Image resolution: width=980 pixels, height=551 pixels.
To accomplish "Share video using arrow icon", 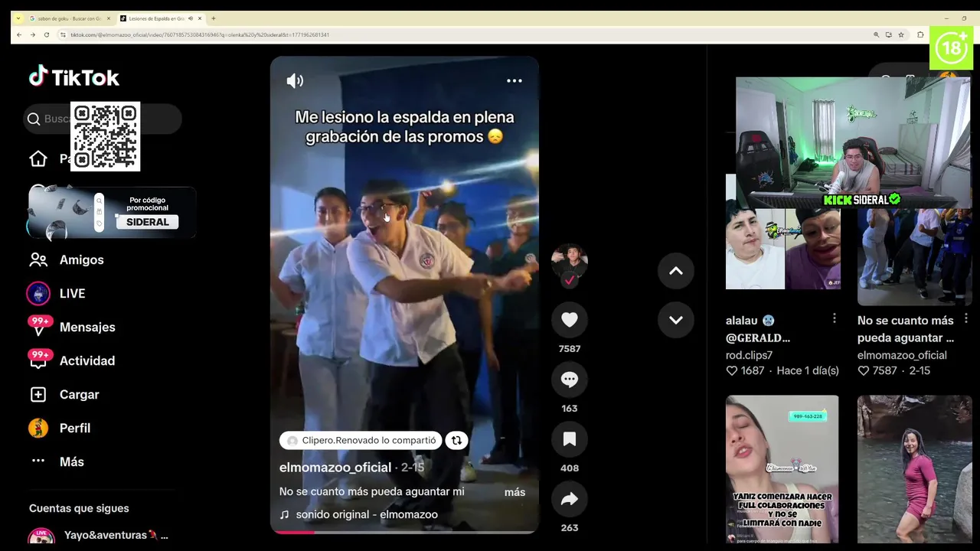I will pos(569,499).
